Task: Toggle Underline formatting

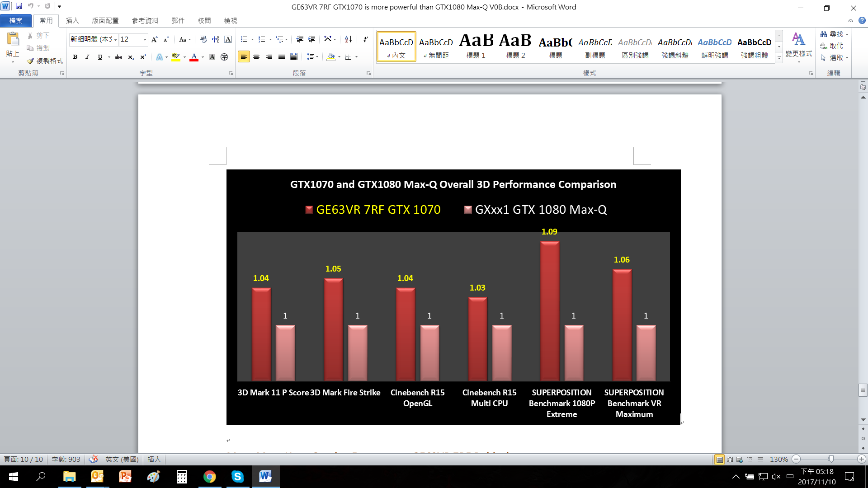Action: pos(100,57)
